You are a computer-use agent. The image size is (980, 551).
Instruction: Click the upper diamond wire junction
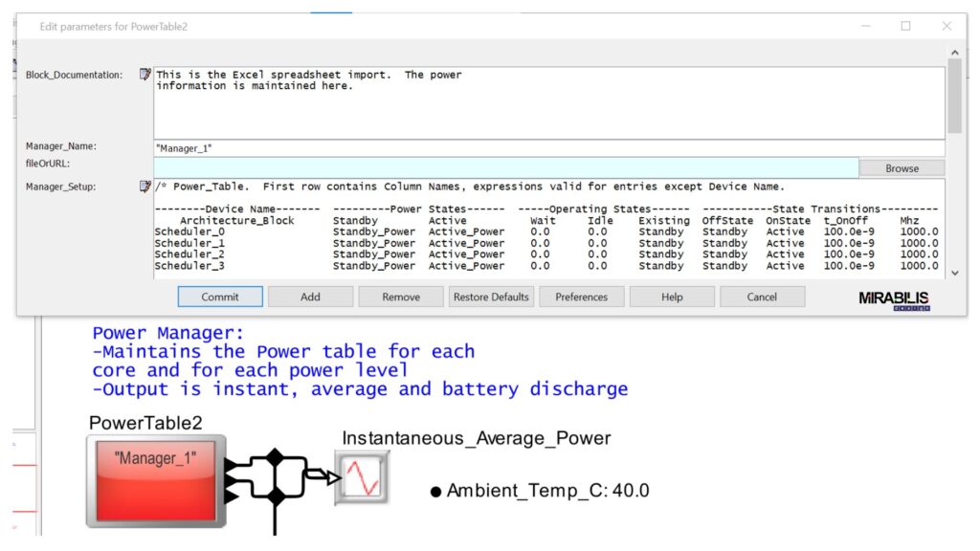(276, 456)
